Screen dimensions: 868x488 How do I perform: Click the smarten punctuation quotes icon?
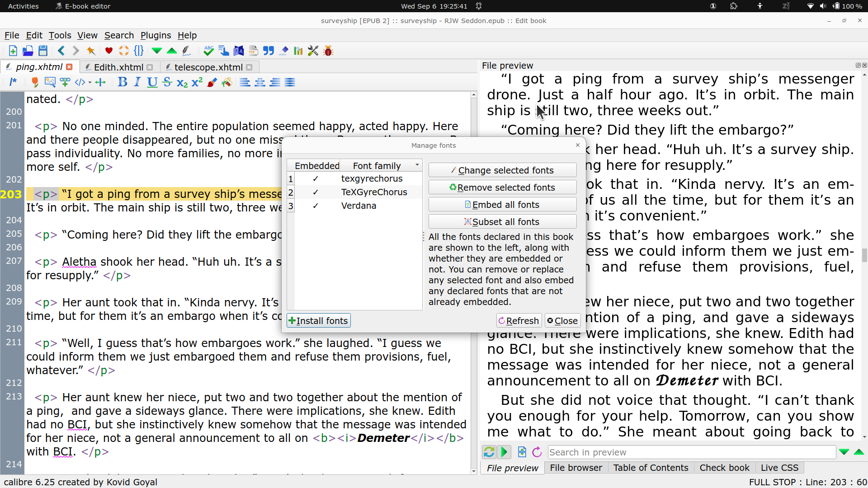click(x=269, y=51)
